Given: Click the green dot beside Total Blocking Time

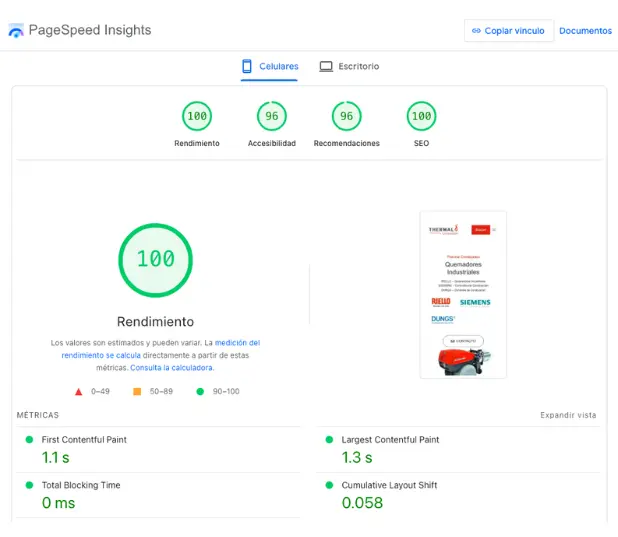Looking at the screenshot, I should pos(29,485).
